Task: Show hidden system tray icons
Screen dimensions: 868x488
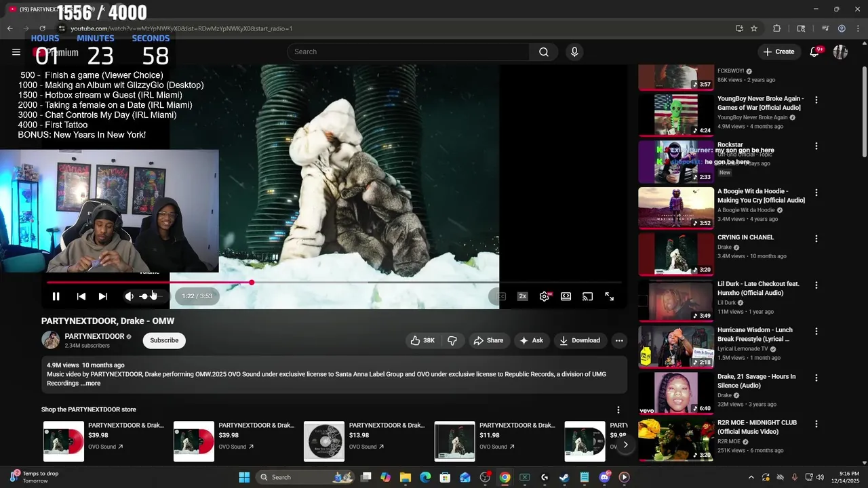Action: [x=751, y=477]
